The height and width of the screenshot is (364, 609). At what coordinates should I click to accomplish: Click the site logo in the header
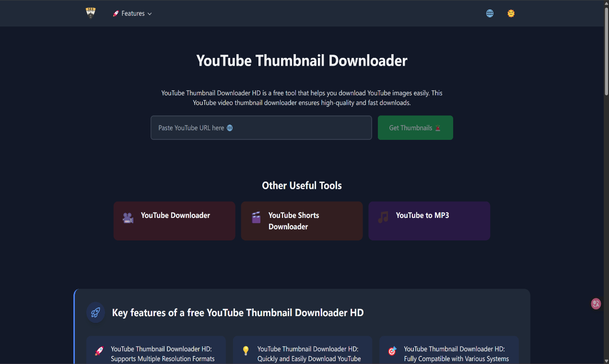[x=91, y=13]
